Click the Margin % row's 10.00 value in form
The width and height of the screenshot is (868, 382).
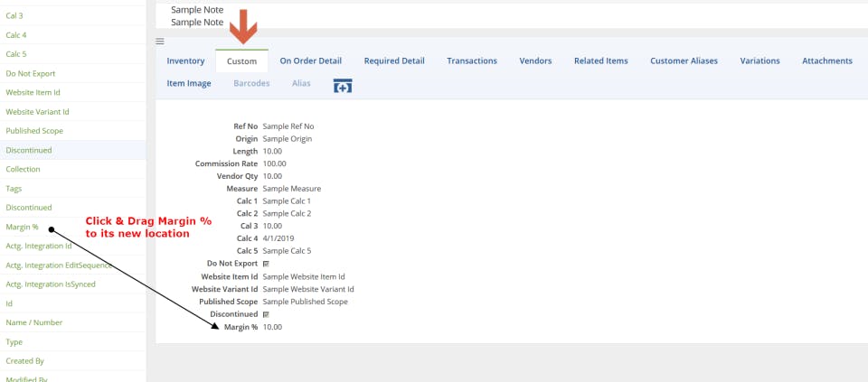click(x=272, y=327)
